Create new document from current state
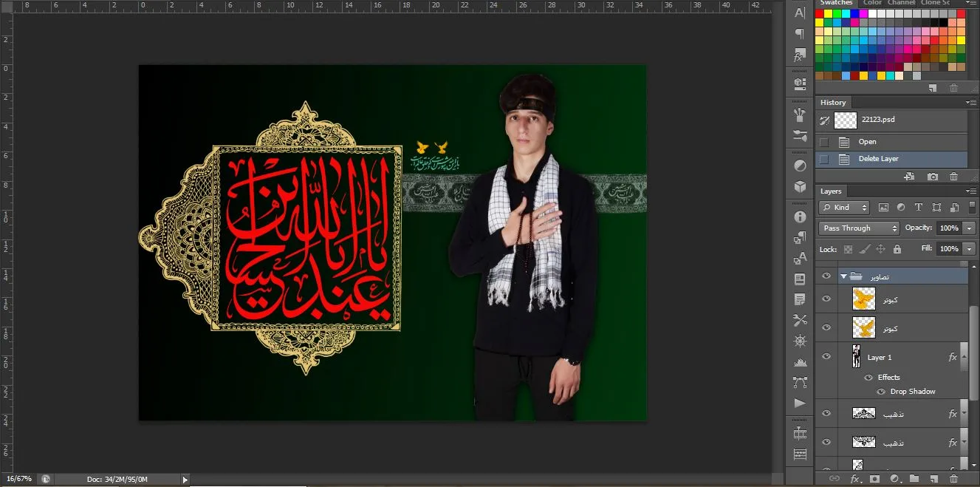The width and height of the screenshot is (980, 487). (910, 177)
